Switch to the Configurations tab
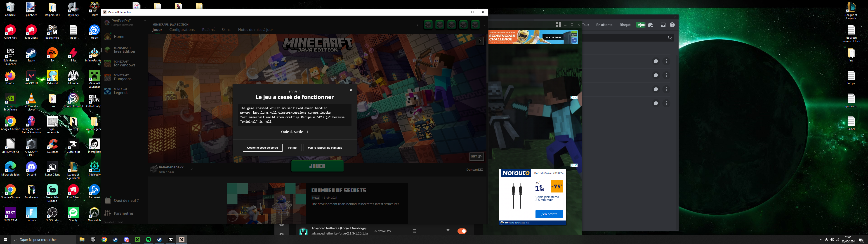 (x=182, y=30)
